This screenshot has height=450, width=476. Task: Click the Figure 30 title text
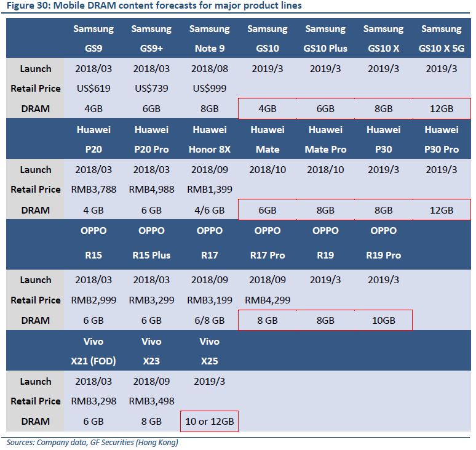154,6
